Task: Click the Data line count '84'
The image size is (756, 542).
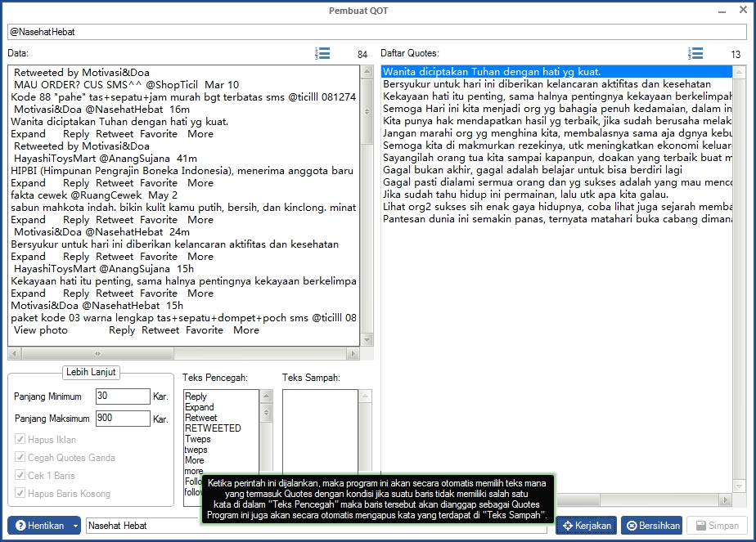Action: (x=362, y=55)
